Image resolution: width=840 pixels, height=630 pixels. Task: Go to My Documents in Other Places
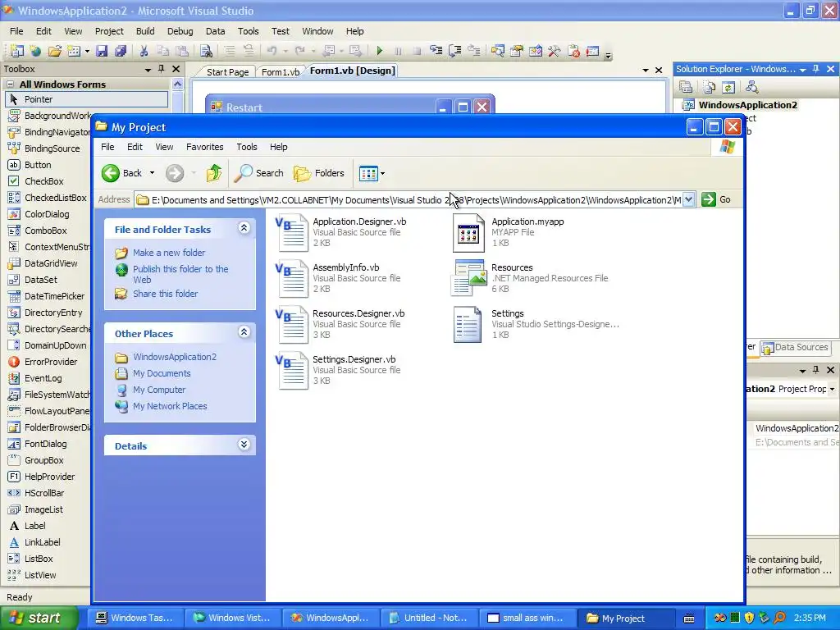pos(162,373)
